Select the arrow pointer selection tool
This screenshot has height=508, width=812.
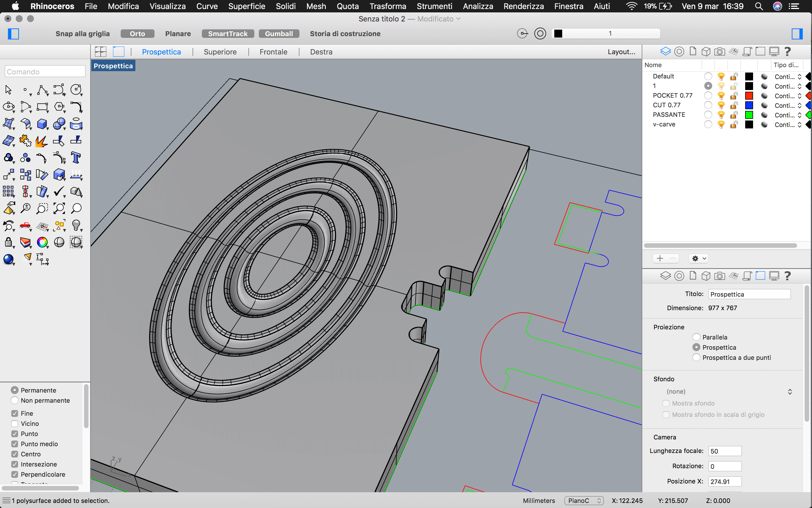tap(8, 90)
